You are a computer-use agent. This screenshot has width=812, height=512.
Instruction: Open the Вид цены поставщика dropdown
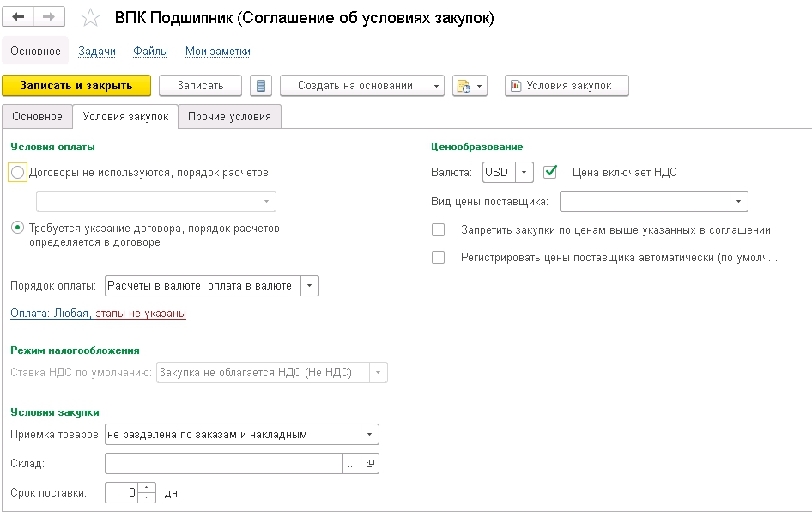pos(739,202)
